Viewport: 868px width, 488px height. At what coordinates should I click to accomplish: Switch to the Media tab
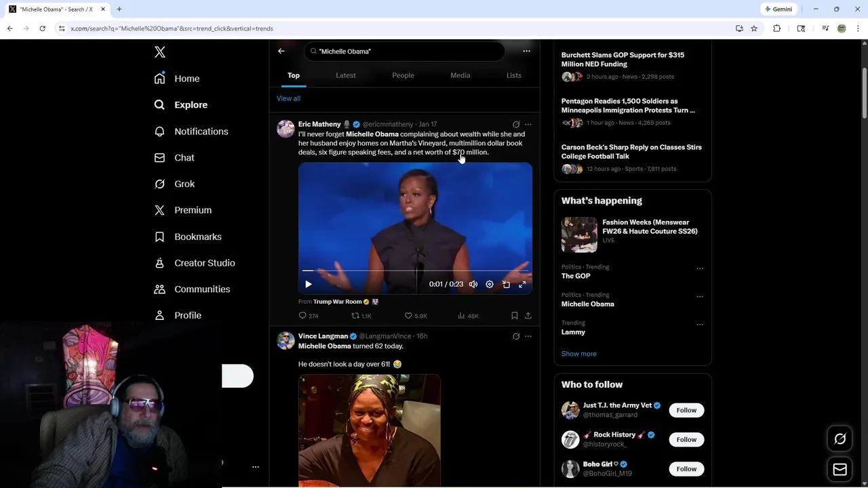(460, 75)
